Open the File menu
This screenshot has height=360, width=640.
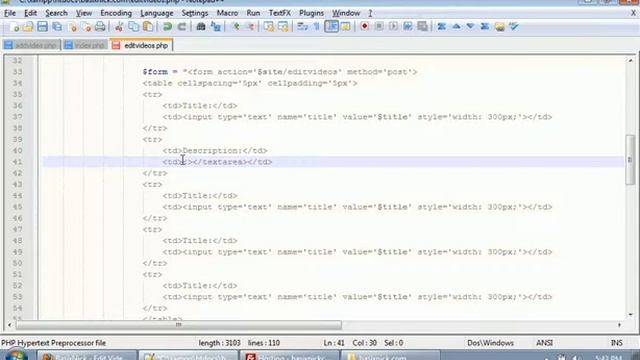point(10,13)
